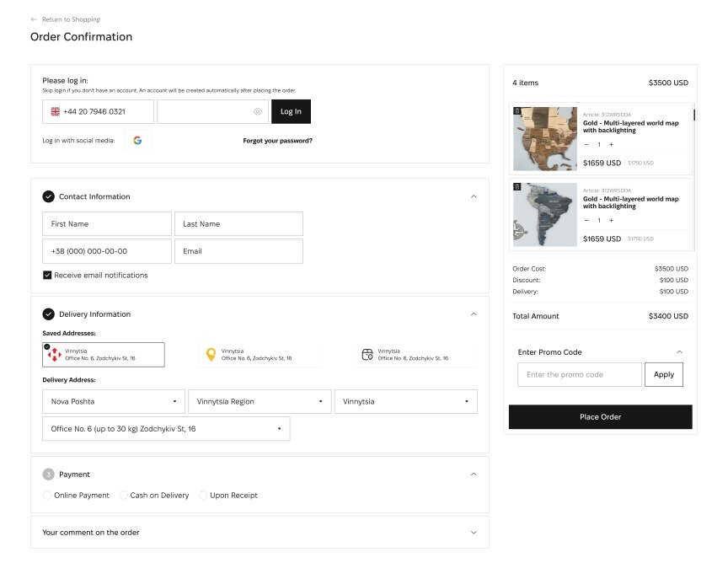
Task: Click the Delivery Information checkmark step icon
Action: 48,314
